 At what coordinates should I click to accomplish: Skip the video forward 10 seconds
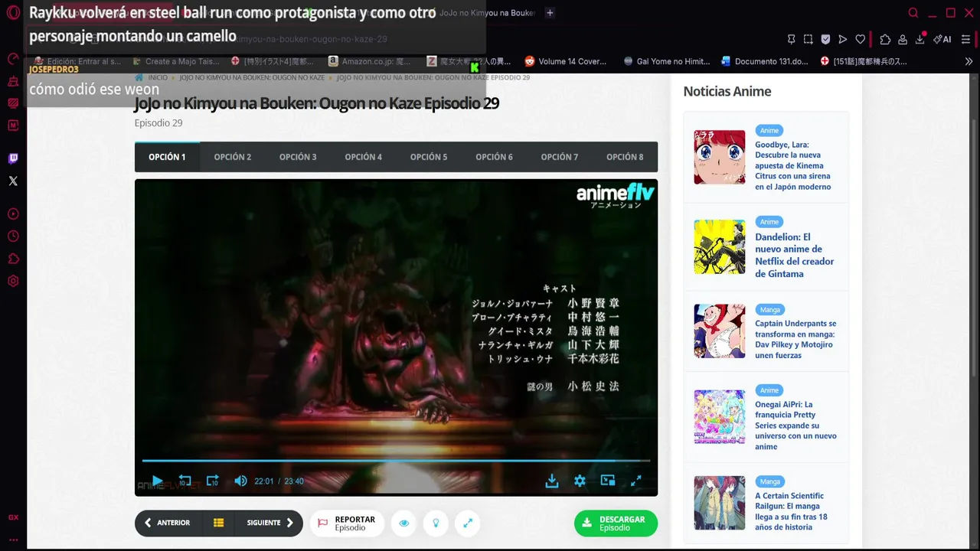point(213,481)
